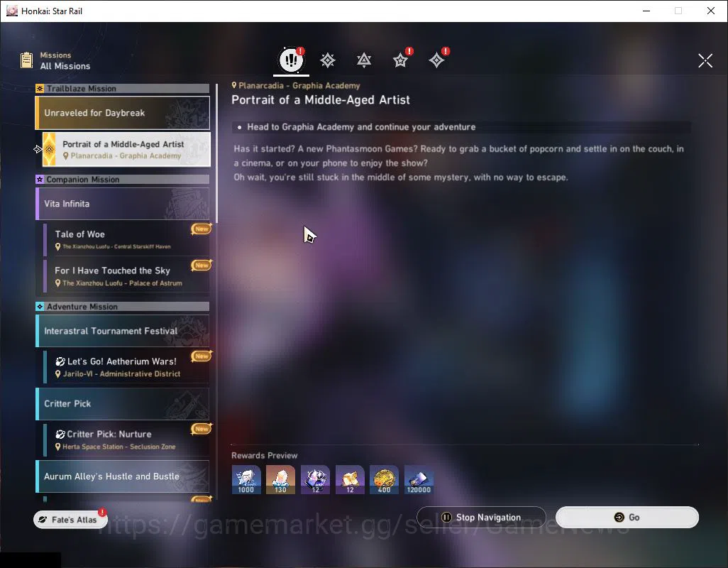Click the Companion Mission header purple icon
Screen dimensions: 728x568
(x=40, y=180)
